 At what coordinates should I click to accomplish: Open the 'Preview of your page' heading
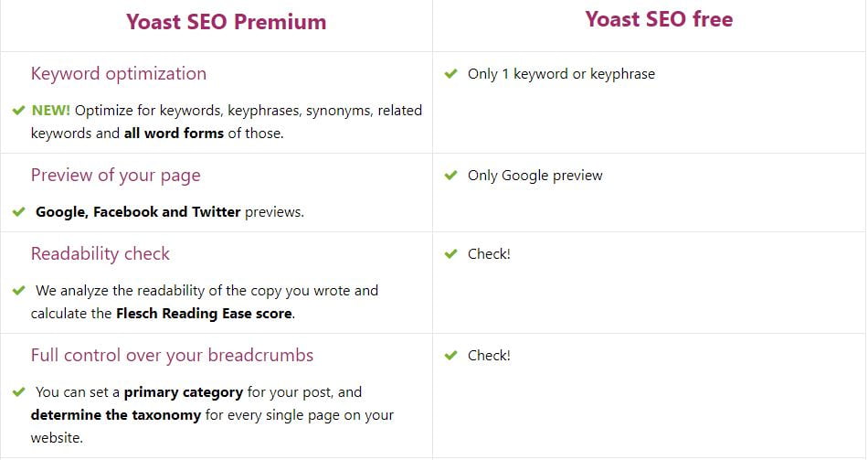click(x=116, y=176)
